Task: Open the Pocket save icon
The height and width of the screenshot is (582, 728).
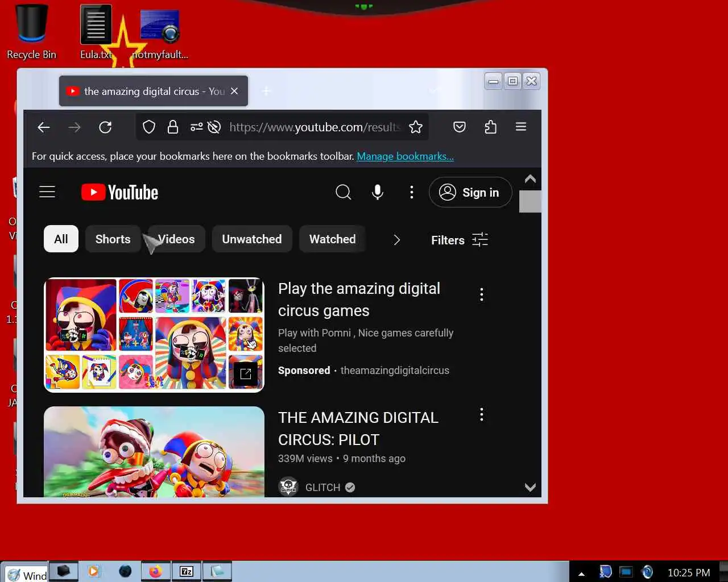Action: coord(460,127)
